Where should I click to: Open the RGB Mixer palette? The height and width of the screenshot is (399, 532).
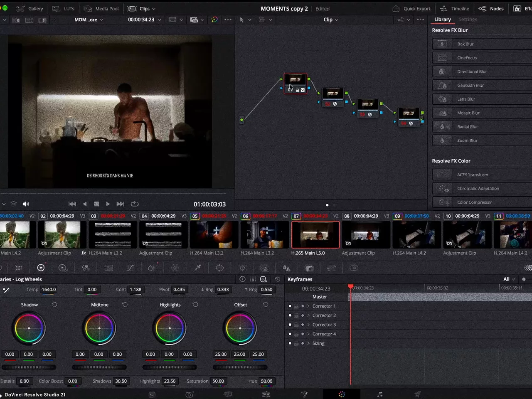86,268
